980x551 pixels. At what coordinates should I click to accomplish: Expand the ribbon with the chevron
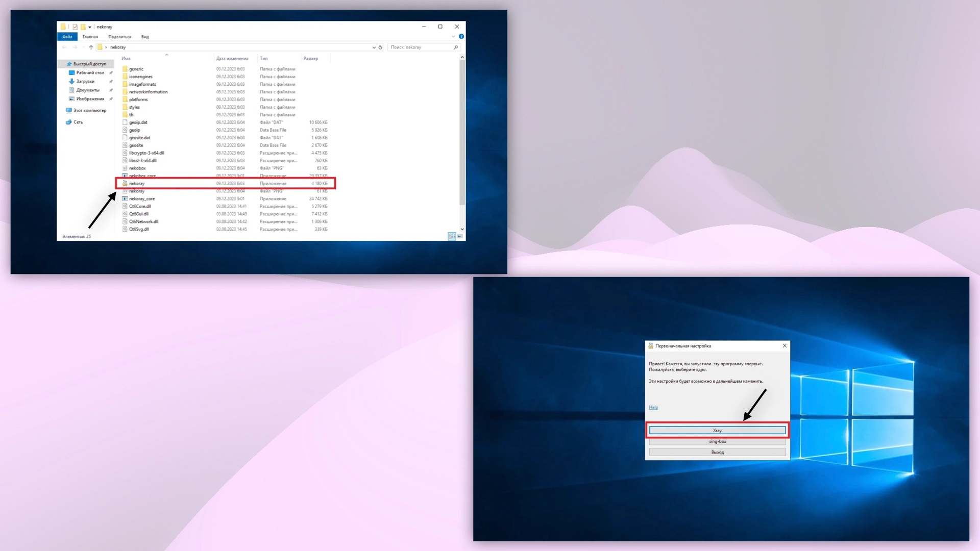point(453,37)
